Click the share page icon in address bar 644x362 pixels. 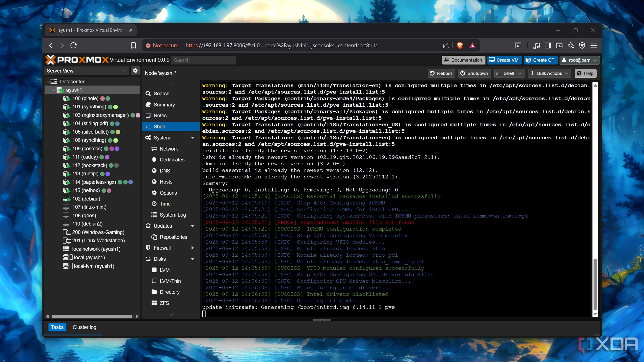point(446,45)
